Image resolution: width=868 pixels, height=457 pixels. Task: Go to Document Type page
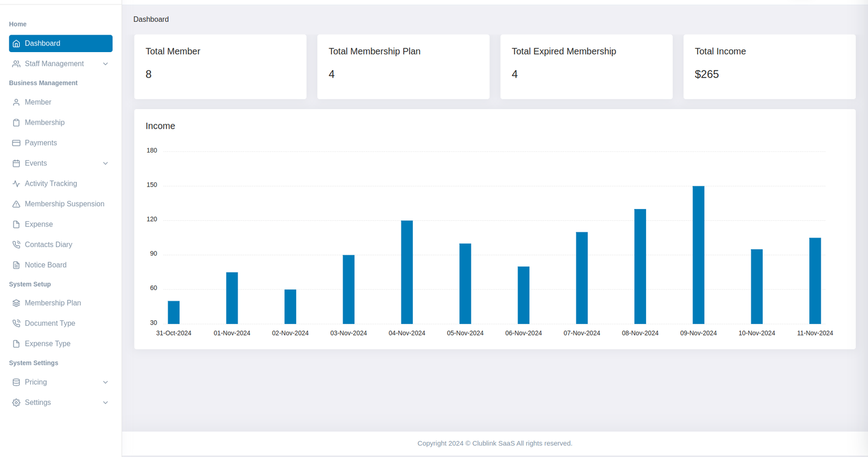pyautogui.click(x=50, y=323)
